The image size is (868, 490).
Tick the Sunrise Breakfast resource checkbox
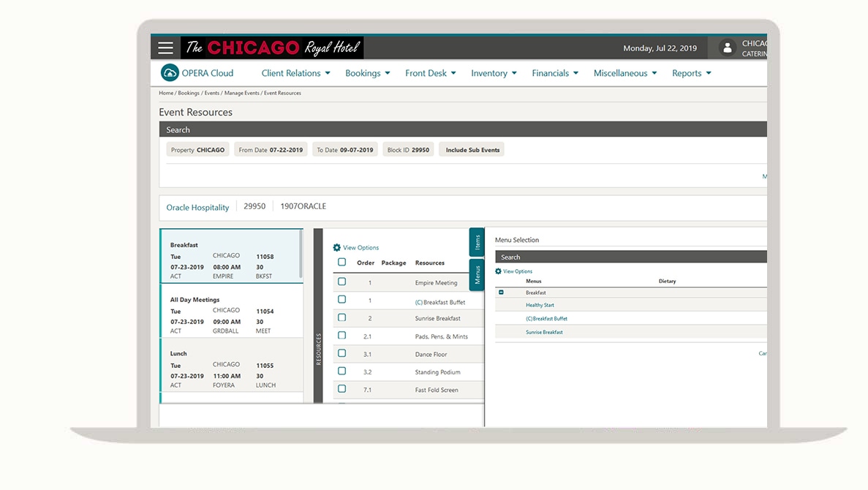pos(341,317)
